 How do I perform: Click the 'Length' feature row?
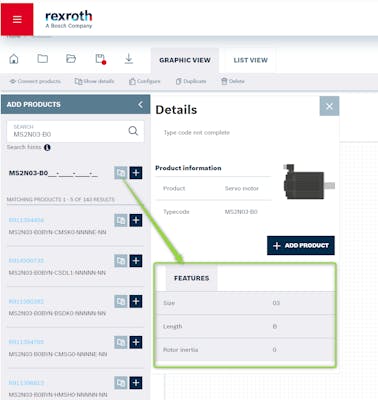coord(246,326)
